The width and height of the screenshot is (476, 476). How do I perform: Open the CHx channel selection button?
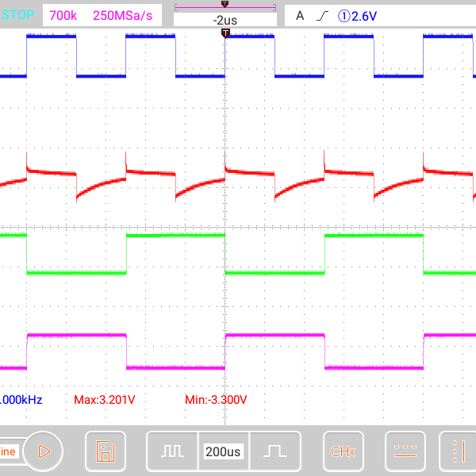click(343, 451)
